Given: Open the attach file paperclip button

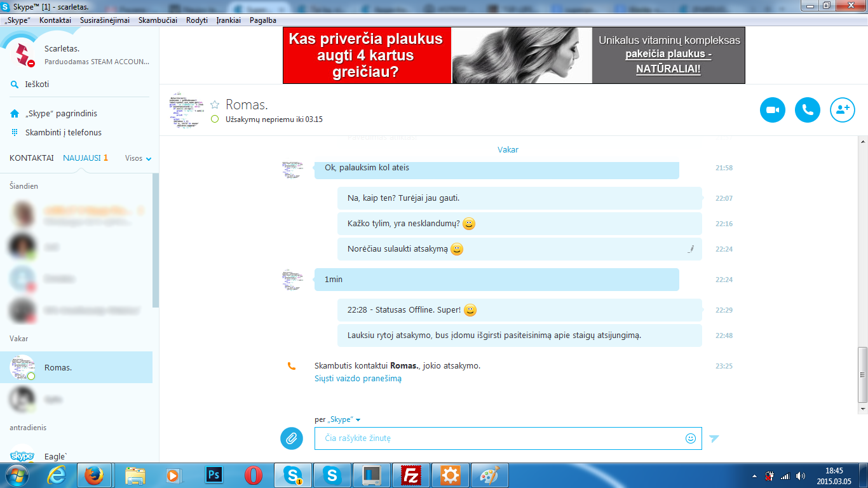Looking at the screenshot, I should (x=292, y=438).
